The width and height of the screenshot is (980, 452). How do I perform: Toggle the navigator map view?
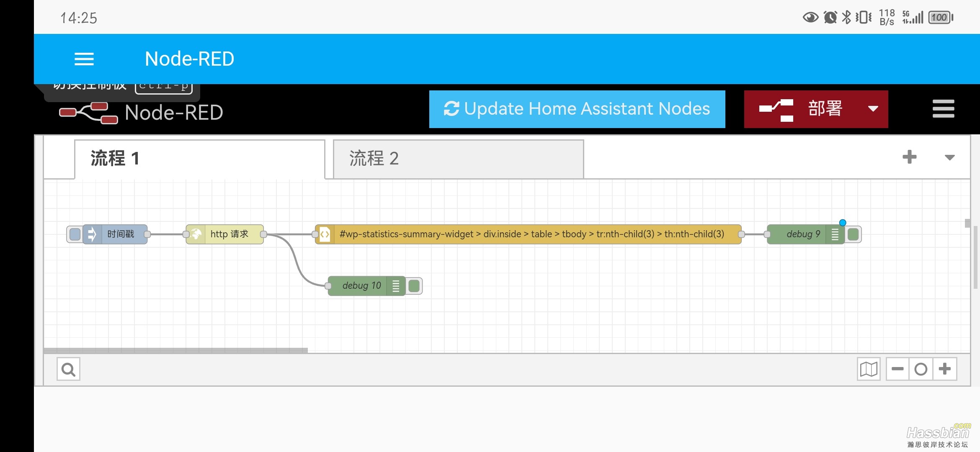pyautogui.click(x=869, y=369)
